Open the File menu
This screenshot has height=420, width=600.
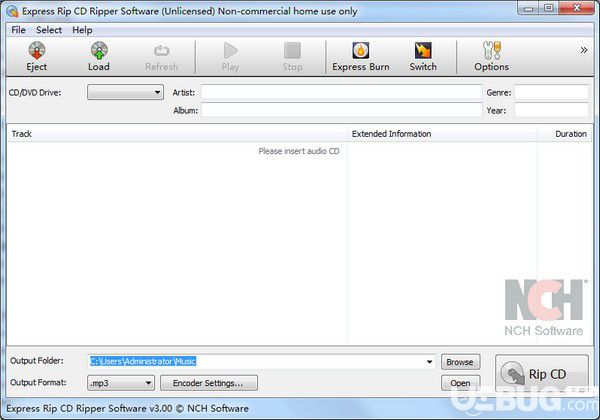click(18, 30)
